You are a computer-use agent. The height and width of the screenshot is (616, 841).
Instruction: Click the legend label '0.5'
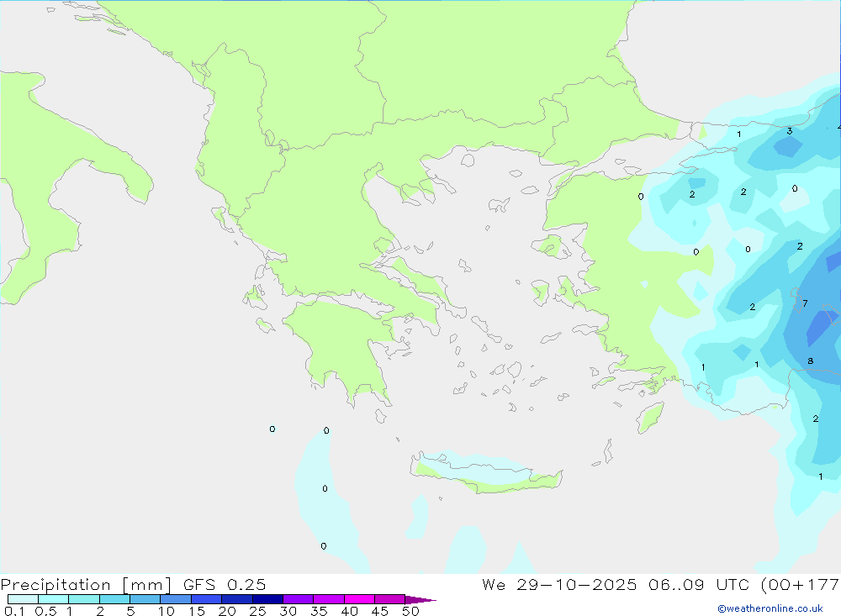[45, 611]
